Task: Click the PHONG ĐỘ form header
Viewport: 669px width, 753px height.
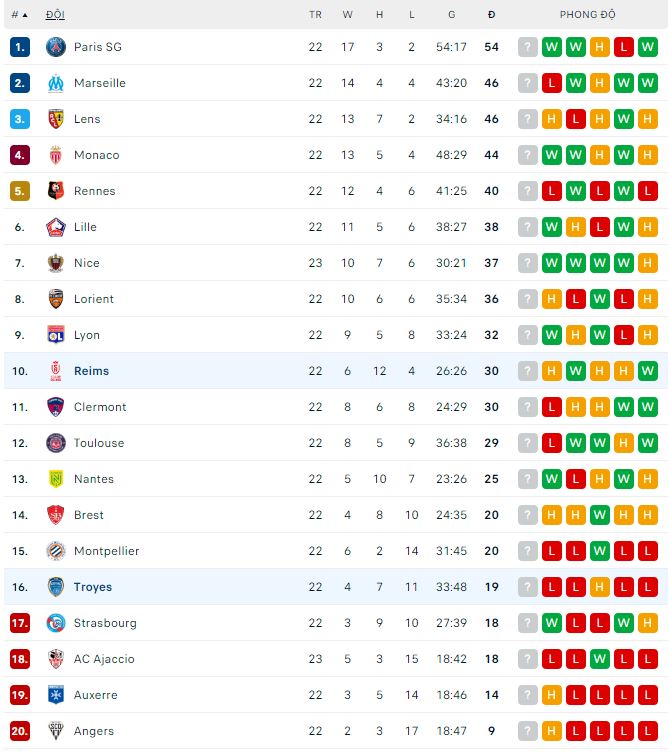Action: point(587,15)
